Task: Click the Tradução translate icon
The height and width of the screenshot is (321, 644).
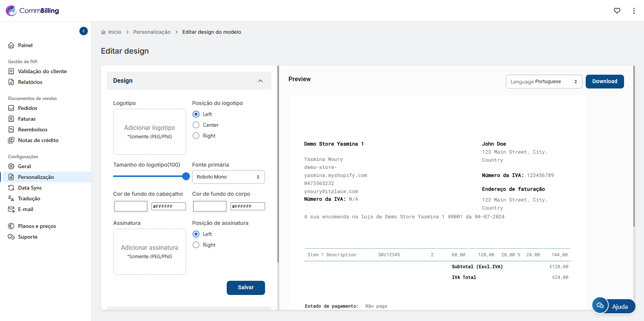Action: [11, 198]
